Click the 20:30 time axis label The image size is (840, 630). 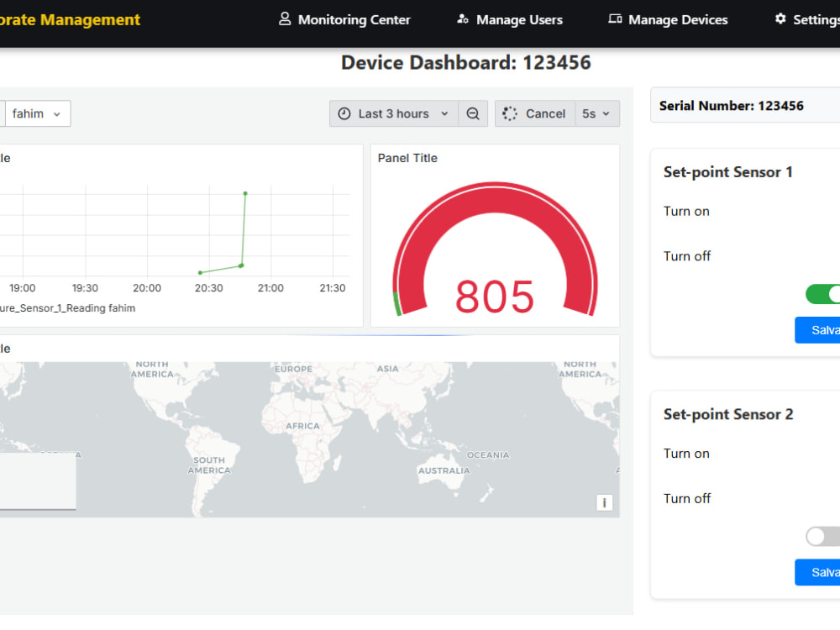click(x=208, y=288)
